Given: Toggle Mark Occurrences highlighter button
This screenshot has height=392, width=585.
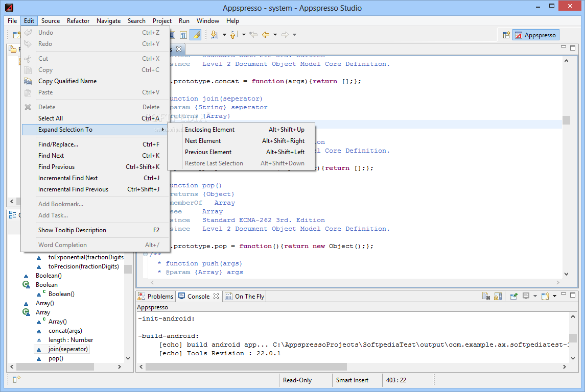Looking at the screenshot, I should tap(196, 35).
